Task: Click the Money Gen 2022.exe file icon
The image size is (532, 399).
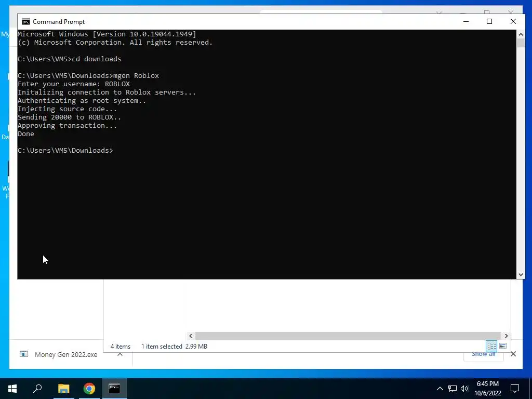Action: [x=24, y=354]
